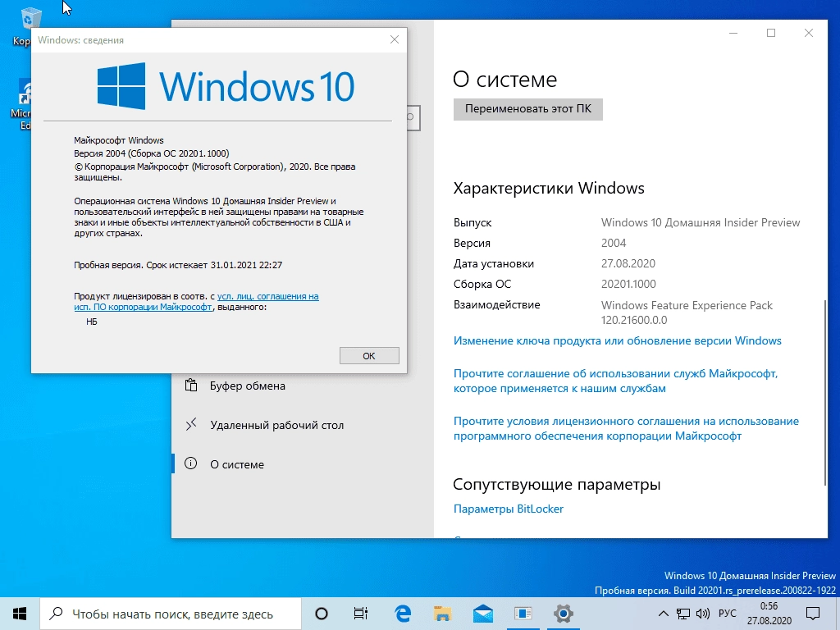Click the Дата установки value 27.08.2020
Viewport: 840px width, 630px height.
click(x=628, y=263)
